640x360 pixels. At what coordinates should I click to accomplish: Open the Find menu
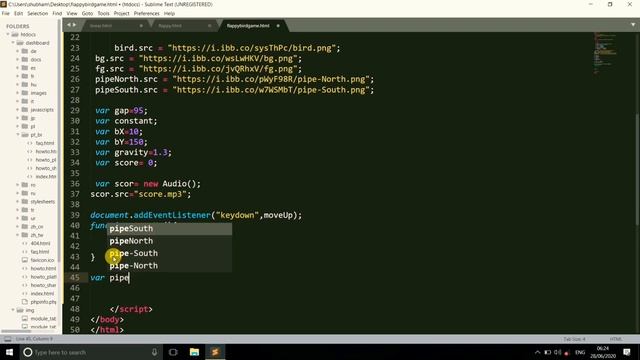(57, 13)
